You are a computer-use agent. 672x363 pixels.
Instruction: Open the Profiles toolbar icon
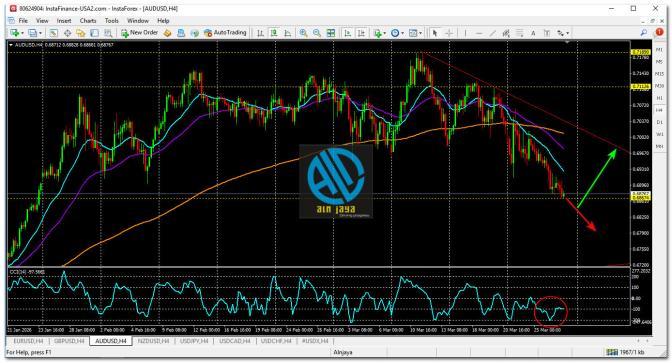coord(33,33)
